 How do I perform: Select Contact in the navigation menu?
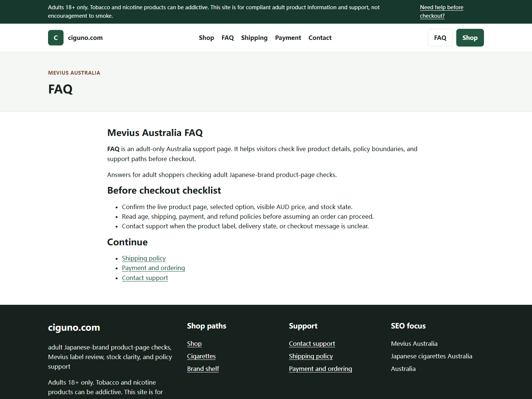[x=320, y=38]
